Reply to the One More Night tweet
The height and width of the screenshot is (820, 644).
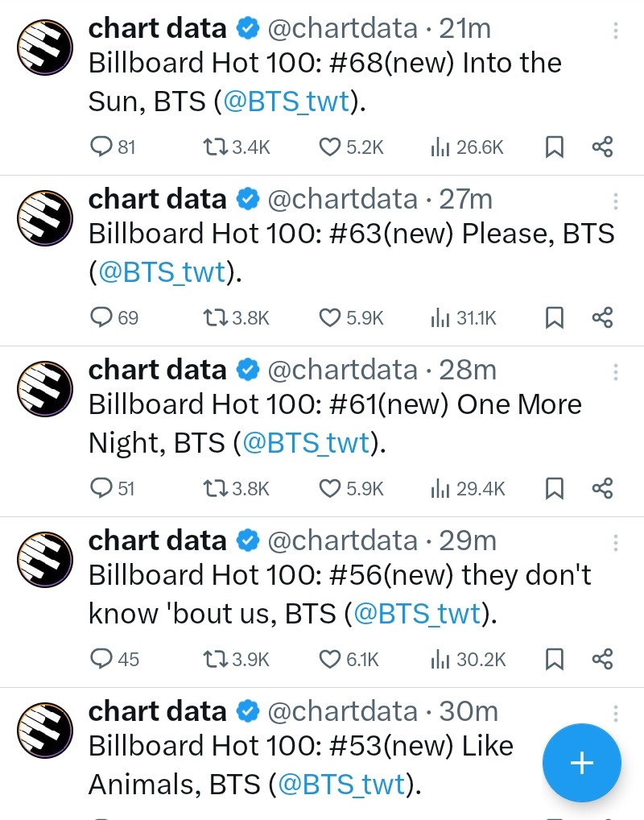101,489
